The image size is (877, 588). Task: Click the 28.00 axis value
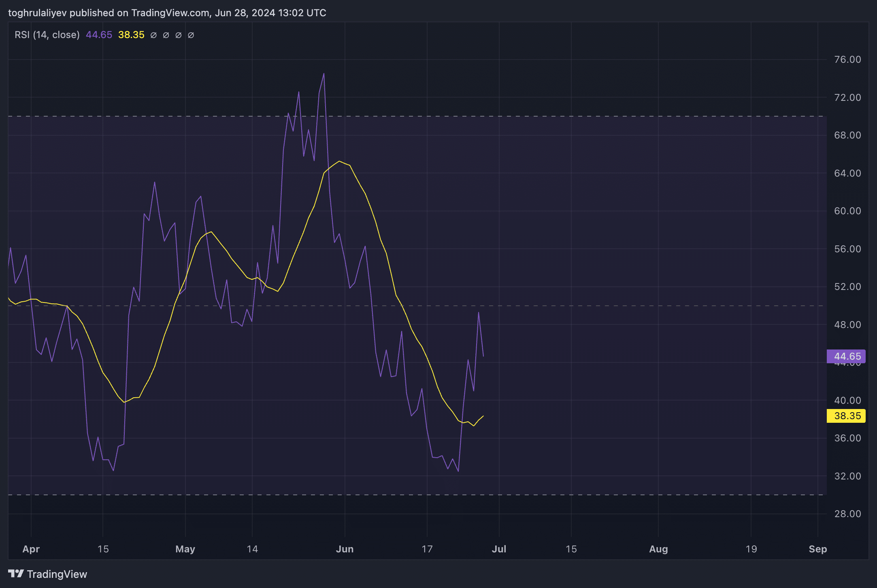tap(847, 514)
